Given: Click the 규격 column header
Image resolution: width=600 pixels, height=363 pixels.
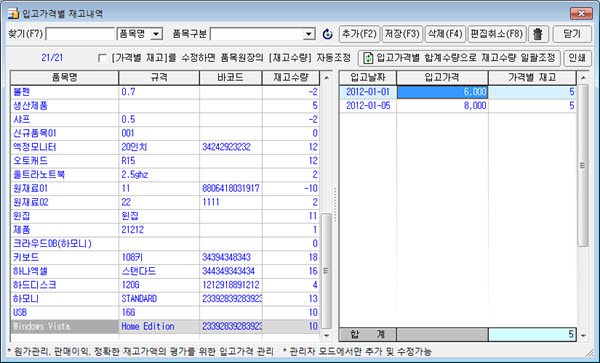Looking at the screenshot, I should 159,78.
